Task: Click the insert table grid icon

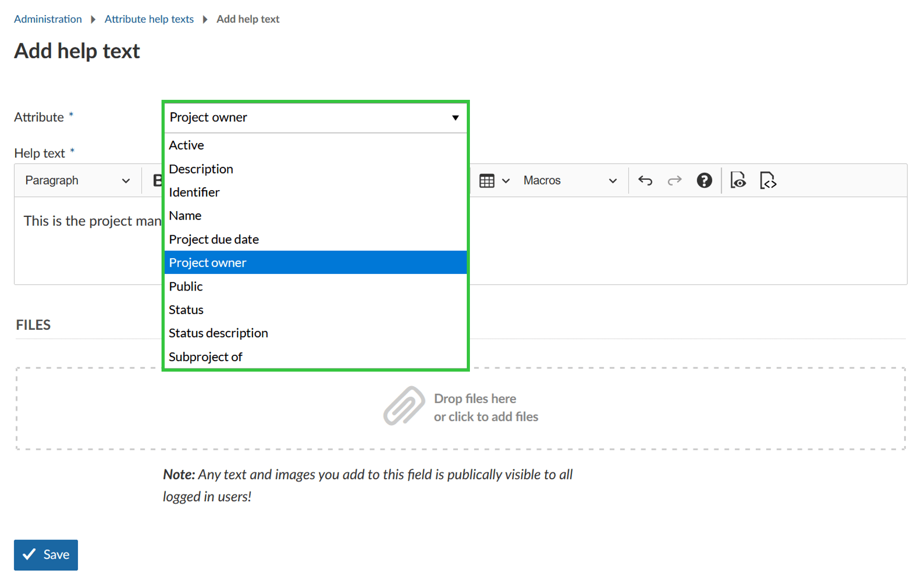Action: pyautogui.click(x=487, y=181)
